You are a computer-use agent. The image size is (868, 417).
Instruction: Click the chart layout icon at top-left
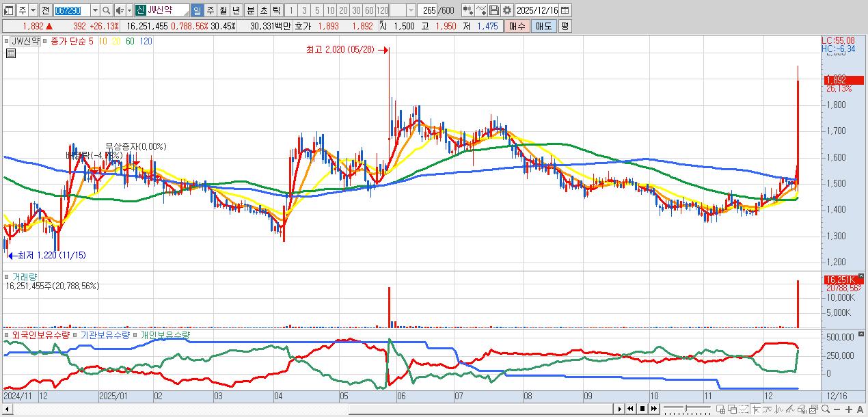[x=8, y=10]
